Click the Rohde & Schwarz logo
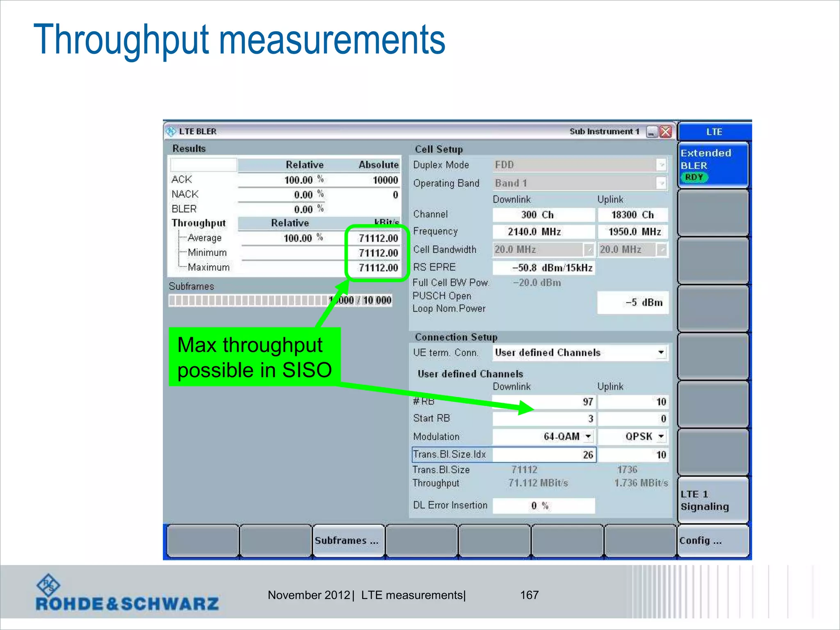Image resolution: width=840 pixels, height=630 pixels. (127, 593)
